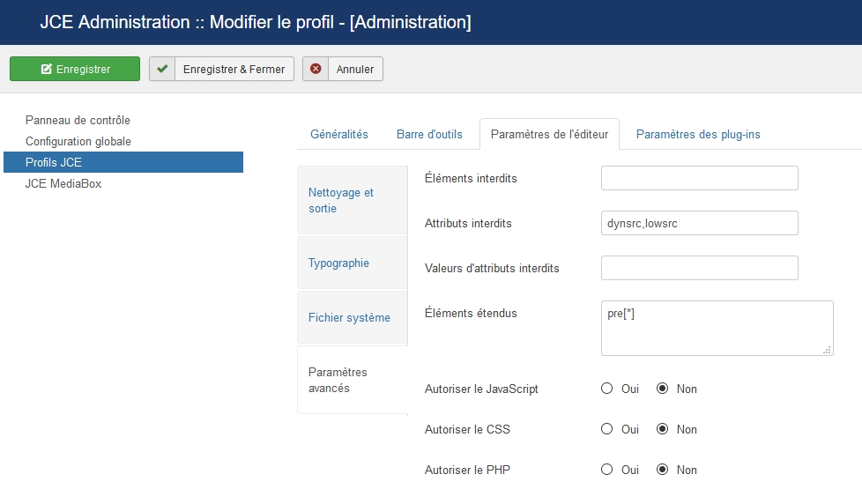Viewport: 862px width, 504px height.
Task: Click the Attributs interdits label
Action: click(x=468, y=223)
